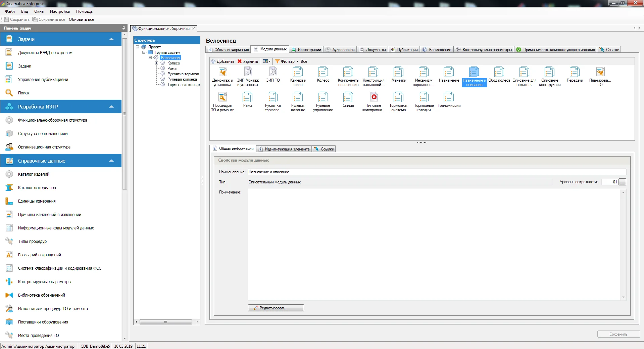
Task: Switch to the Иллюстрации tab
Action: (x=306, y=50)
